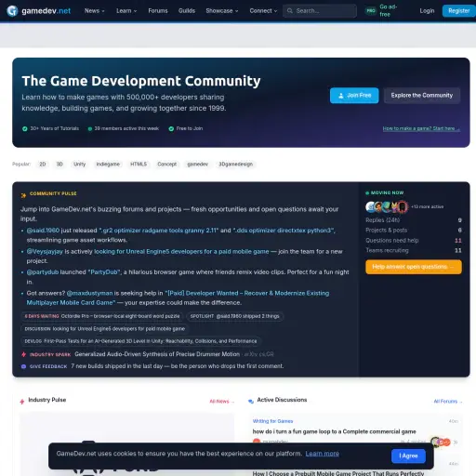Open the .dds optimizer directxtex python3 link
The height and width of the screenshot is (476, 476).
[283, 231]
